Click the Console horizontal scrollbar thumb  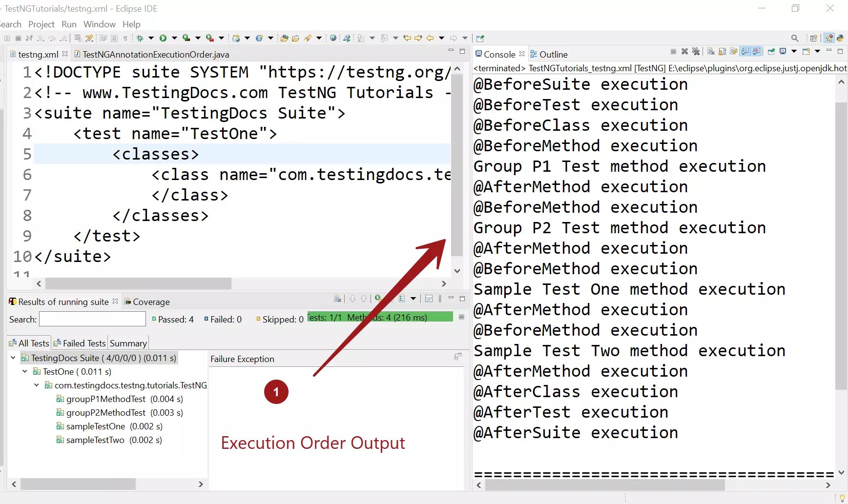tap(605, 485)
